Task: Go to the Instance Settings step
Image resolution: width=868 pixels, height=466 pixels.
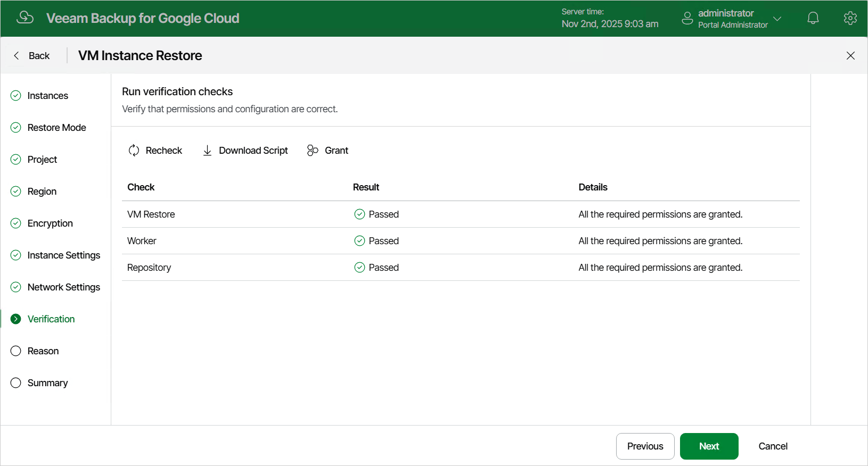Action: (64, 255)
